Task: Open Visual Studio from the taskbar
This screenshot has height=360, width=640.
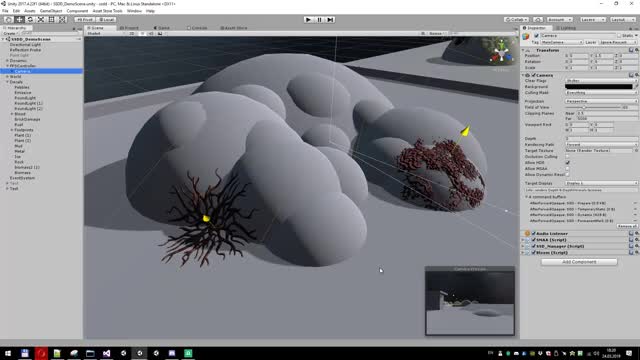Action: pyautogui.click(x=107, y=353)
